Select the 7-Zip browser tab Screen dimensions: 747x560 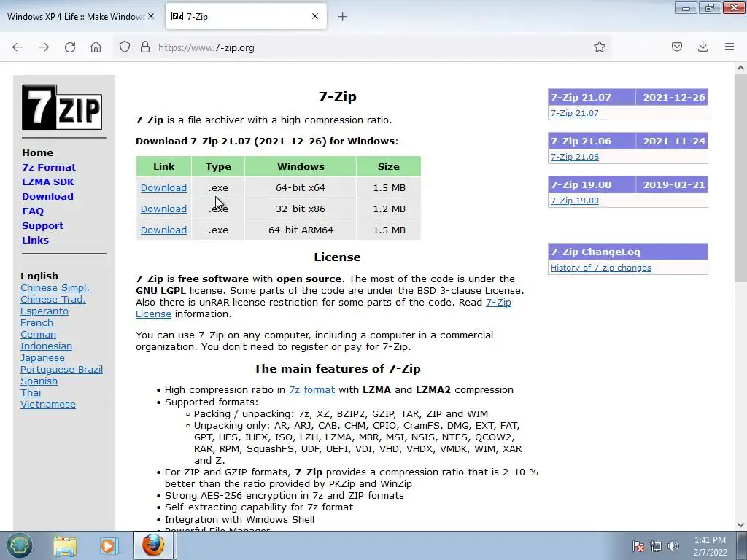coord(246,16)
